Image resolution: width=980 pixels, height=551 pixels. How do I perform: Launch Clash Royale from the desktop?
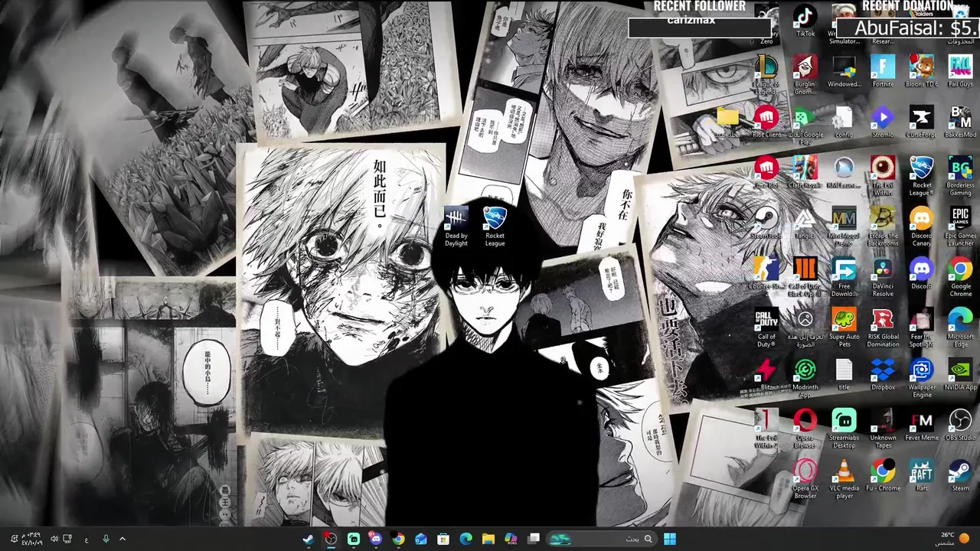(x=805, y=172)
